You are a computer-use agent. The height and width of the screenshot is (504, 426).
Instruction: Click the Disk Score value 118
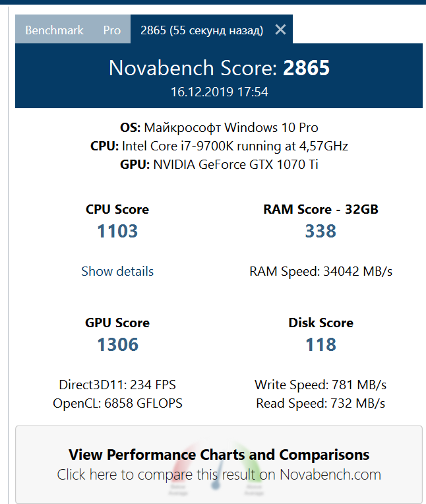point(320,344)
